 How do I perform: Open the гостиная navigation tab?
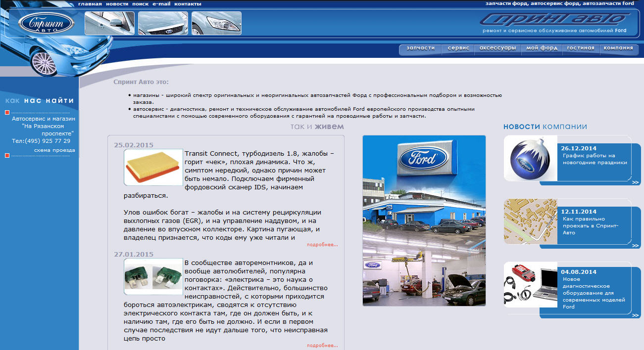point(581,49)
